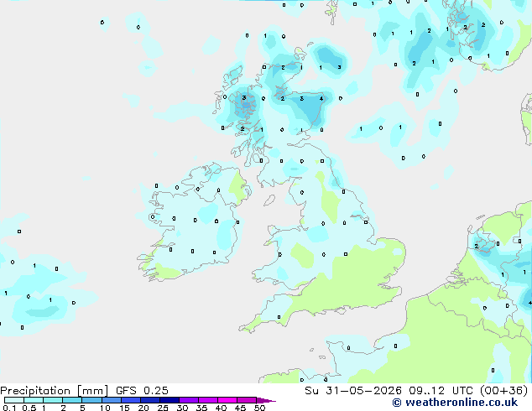Image resolution: width=532 pixels, height=411 pixels.
Task: Choose the 15–20 mm legend swatch
Action: (130, 400)
